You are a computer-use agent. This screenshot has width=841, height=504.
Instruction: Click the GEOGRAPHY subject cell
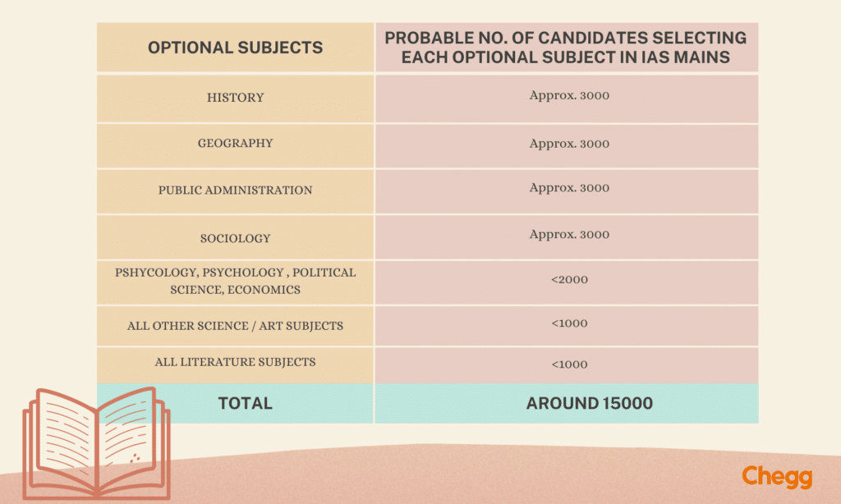pos(235,144)
